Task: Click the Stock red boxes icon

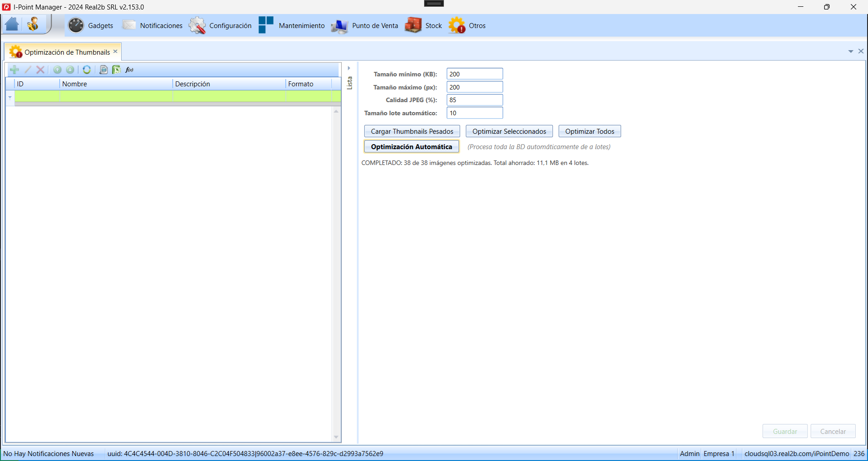Action: (413, 25)
